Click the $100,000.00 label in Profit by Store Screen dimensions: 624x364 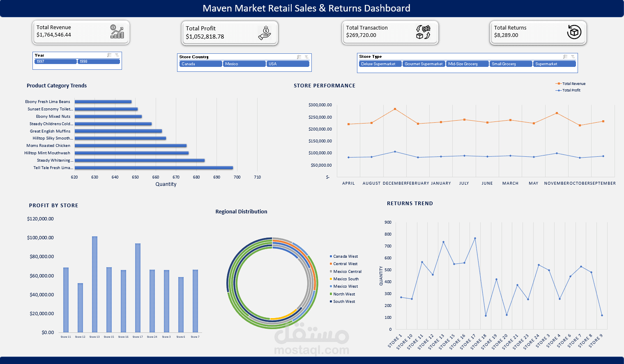pyautogui.click(x=40, y=238)
